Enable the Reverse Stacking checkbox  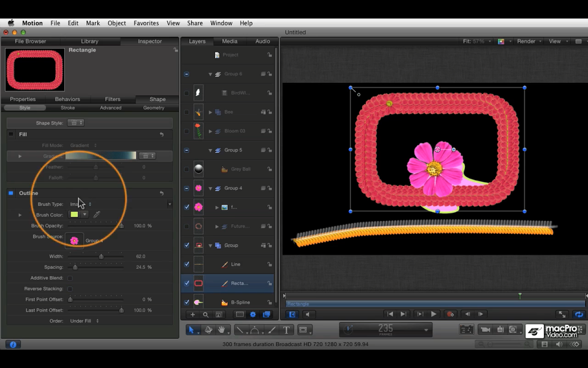[70, 289]
